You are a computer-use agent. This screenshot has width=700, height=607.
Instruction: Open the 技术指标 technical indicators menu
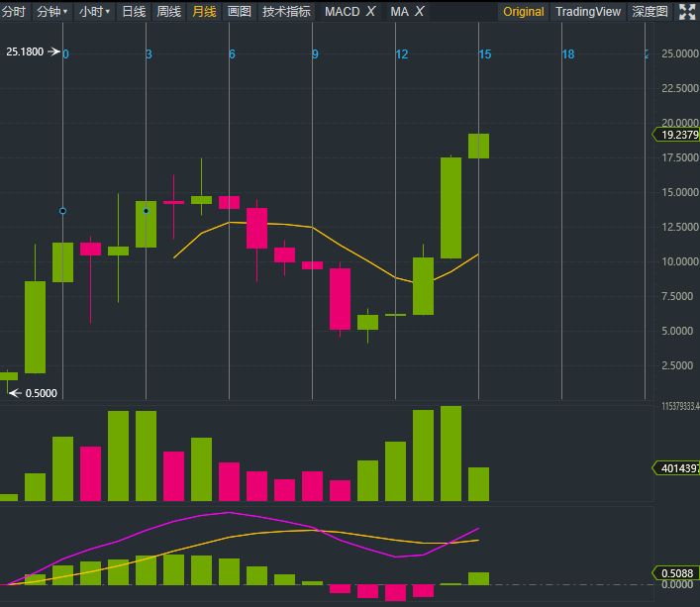click(286, 12)
